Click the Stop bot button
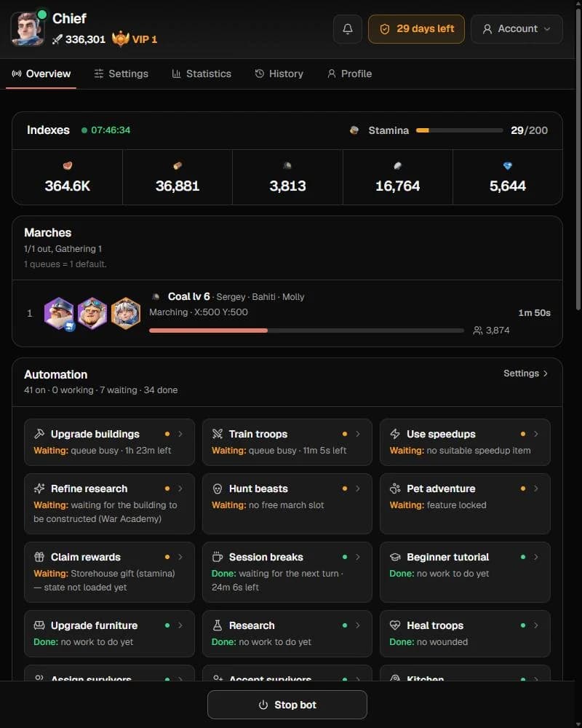 pos(287,705)
